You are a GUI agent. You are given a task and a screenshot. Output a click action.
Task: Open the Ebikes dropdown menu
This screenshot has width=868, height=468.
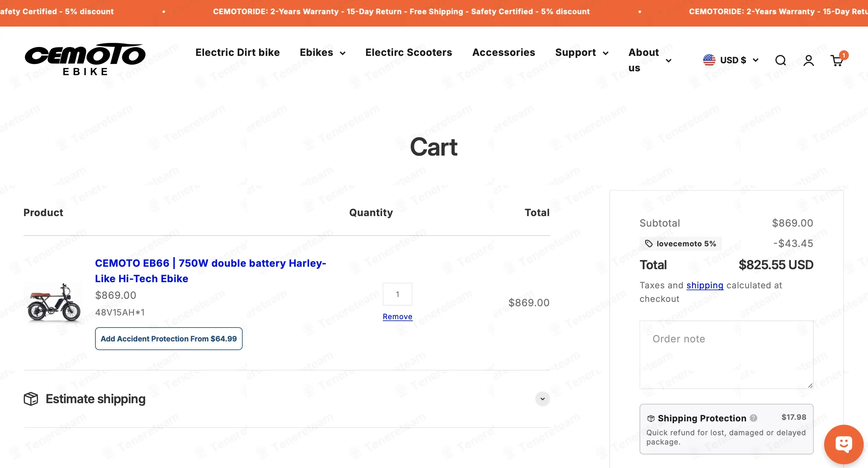pyautogui.click(x=323, y=52)
